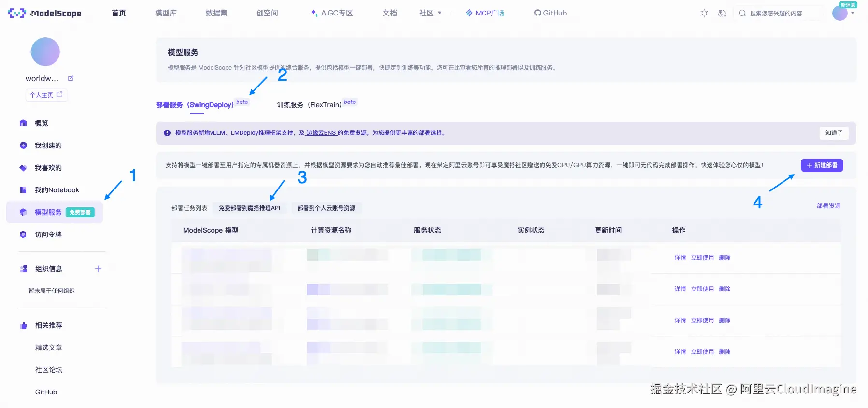
Task: Click the edit icon beside username
Action: [x=71, y=78]
